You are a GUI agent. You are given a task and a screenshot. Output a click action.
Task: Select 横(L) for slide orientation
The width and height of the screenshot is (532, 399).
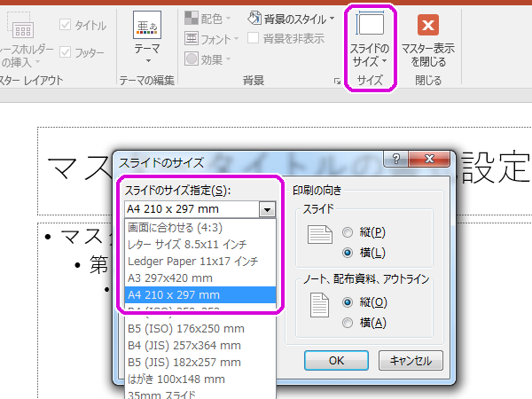point(347,253)
